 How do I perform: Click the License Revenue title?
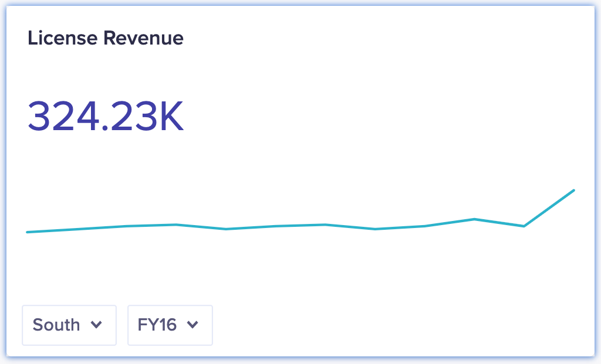click(x=105, y=38)
